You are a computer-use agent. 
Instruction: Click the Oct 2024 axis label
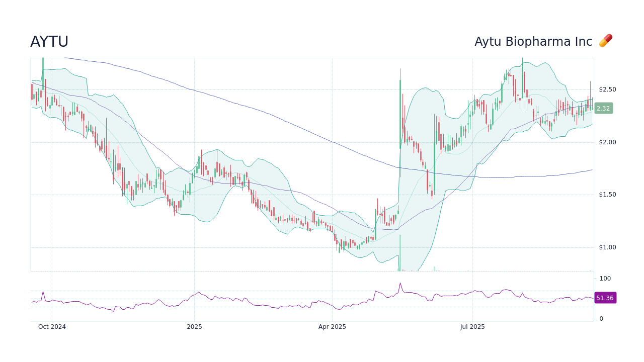(x=52, y=327)
